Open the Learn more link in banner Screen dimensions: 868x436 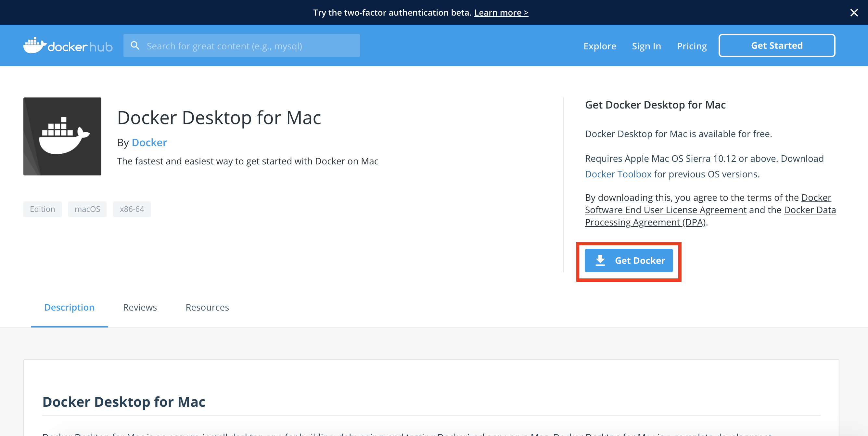pos(501,12)
